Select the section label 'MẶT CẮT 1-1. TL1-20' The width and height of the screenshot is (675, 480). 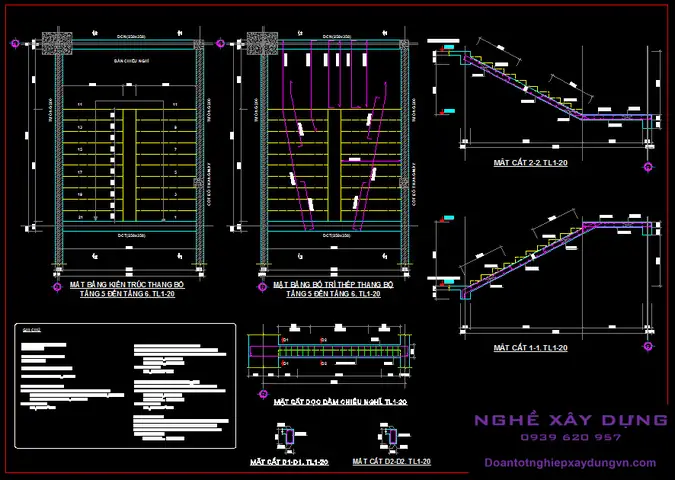(x=530, y=348)
